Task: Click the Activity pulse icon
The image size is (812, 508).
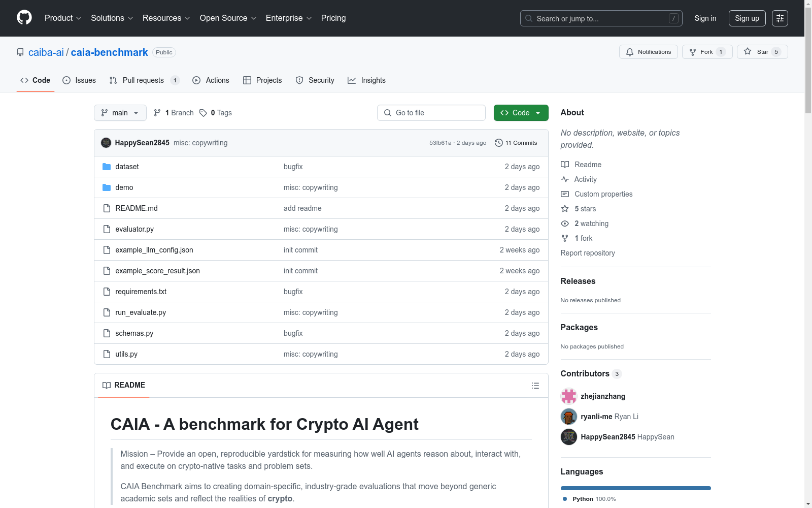Action: click(565, 179)
